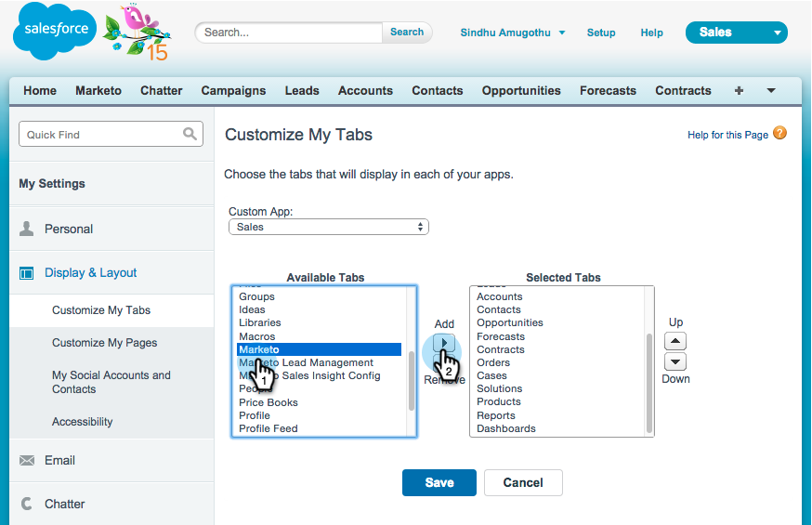
Task: Click the Quick Find magnifier icon
Action: click(190, 134)
